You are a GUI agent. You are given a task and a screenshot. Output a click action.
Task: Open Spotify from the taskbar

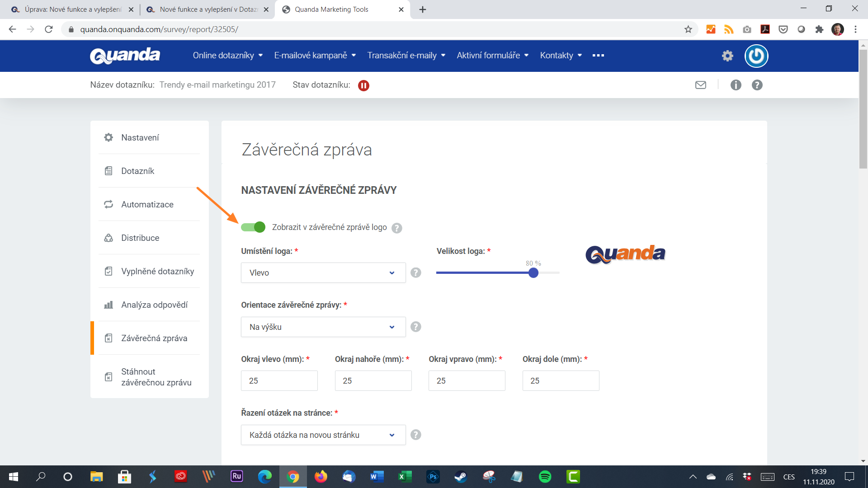[x=545, y=477]
